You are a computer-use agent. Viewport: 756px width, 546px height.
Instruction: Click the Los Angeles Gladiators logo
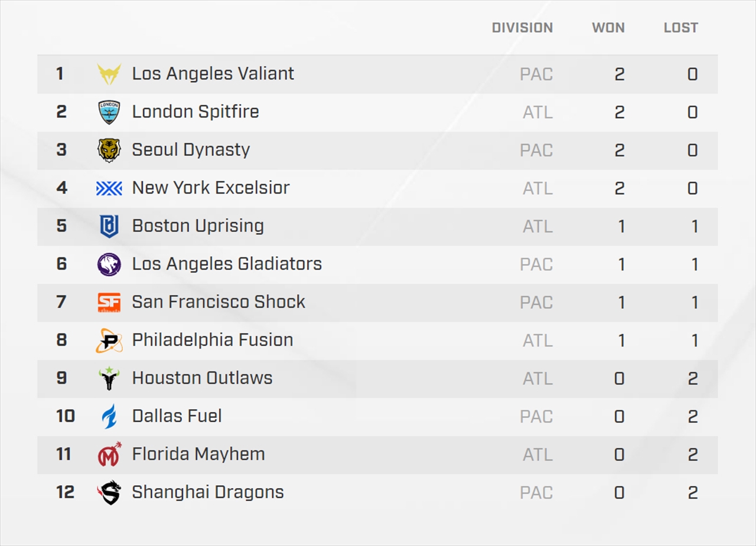click(109, 264)
